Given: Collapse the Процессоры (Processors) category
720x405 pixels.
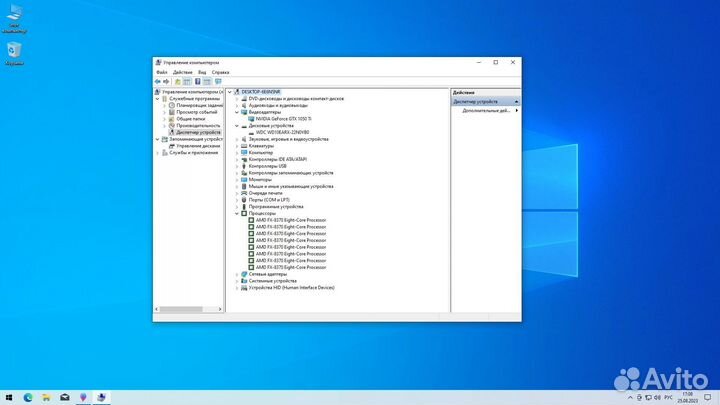Looking at the screenshot, I should pyautogui.click(x=237, y=213).
